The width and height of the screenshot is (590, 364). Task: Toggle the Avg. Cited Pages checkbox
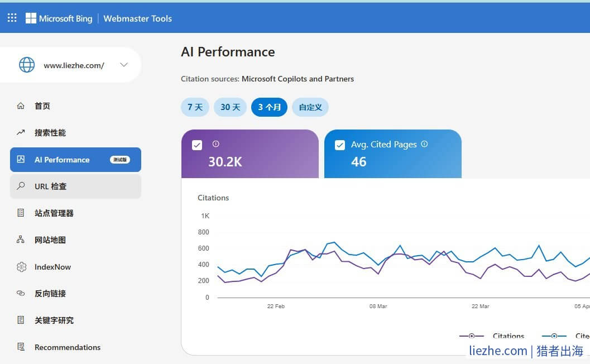tap(340, 145)
